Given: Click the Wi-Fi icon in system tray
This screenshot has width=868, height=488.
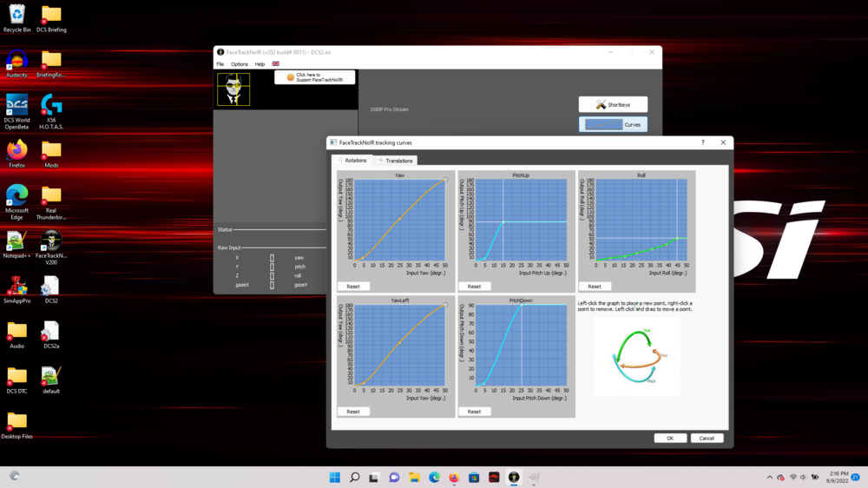Looking at the screenshot, I should 793,478.
